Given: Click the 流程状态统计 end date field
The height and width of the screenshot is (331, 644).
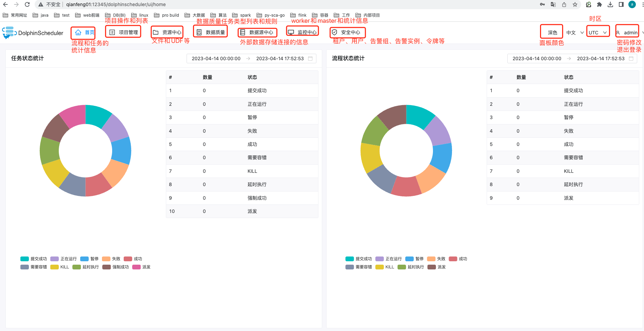Looking at the screenshot, I should (x=601, y=59).
